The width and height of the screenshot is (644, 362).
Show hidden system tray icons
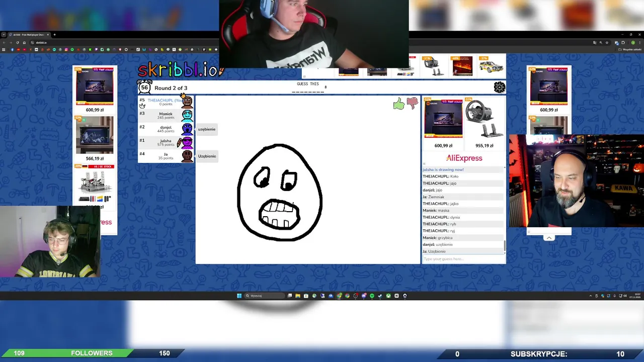pyautogui.click(x=591, y=296)
